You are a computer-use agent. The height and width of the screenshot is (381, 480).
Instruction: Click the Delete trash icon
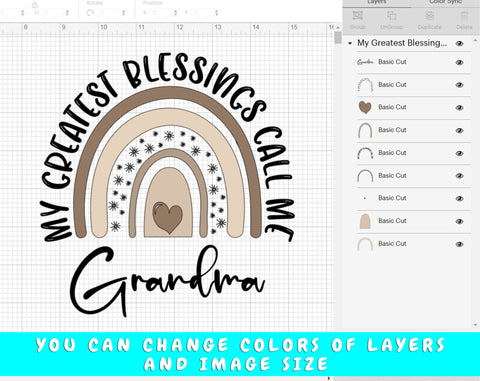(x=464, y=16)
